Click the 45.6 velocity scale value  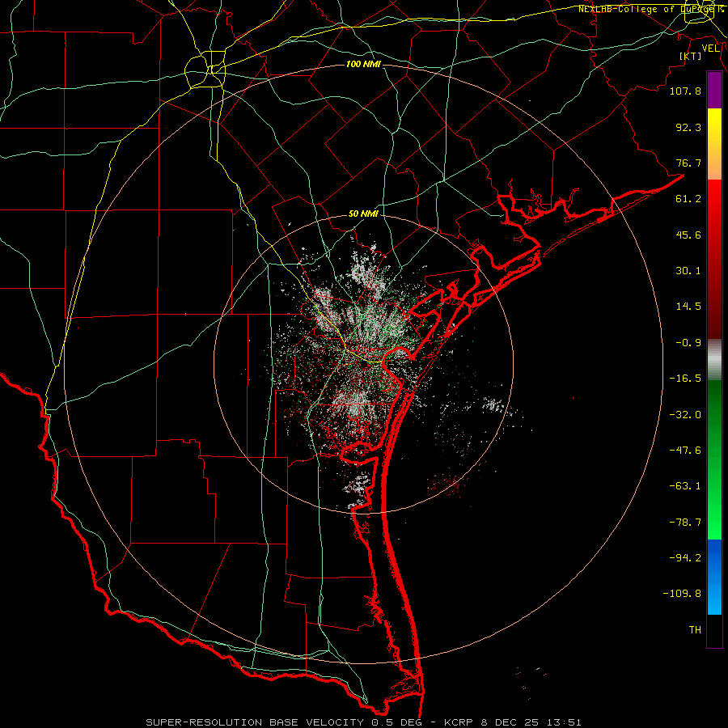tap(688, 235)
